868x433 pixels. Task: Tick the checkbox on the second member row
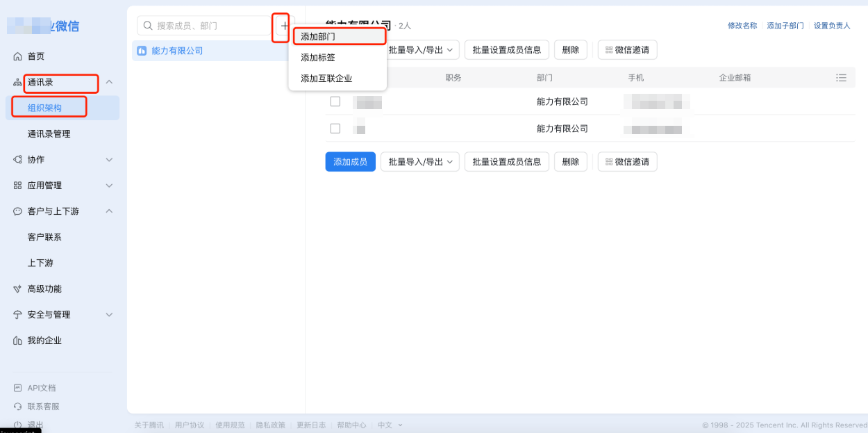[335, 128]
